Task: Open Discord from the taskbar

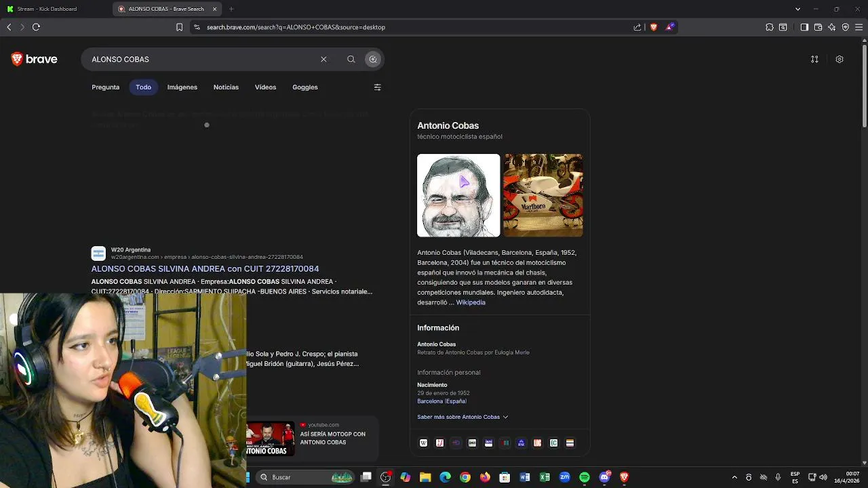Action: tap(605, 477)
